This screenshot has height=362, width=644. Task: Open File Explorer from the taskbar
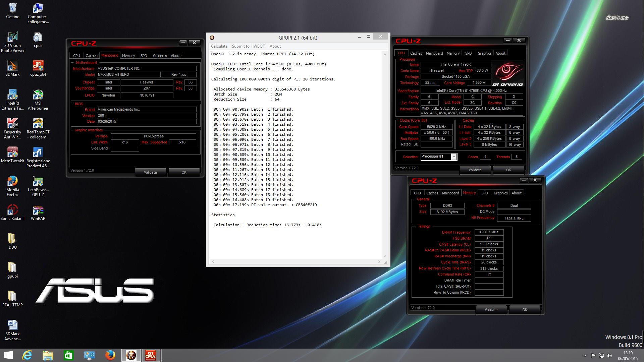(48, 355)
